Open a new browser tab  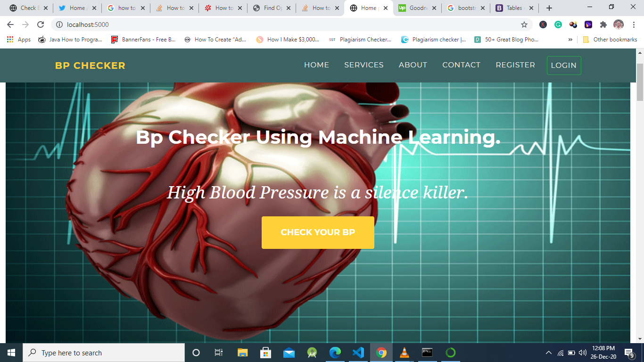tap(549, 8)
